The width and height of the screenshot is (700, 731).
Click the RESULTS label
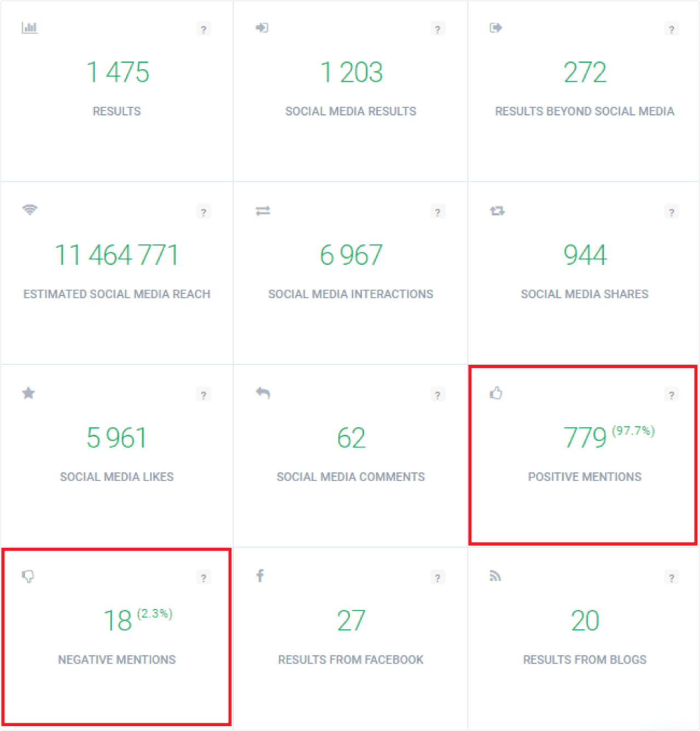[x=116, y=111]
